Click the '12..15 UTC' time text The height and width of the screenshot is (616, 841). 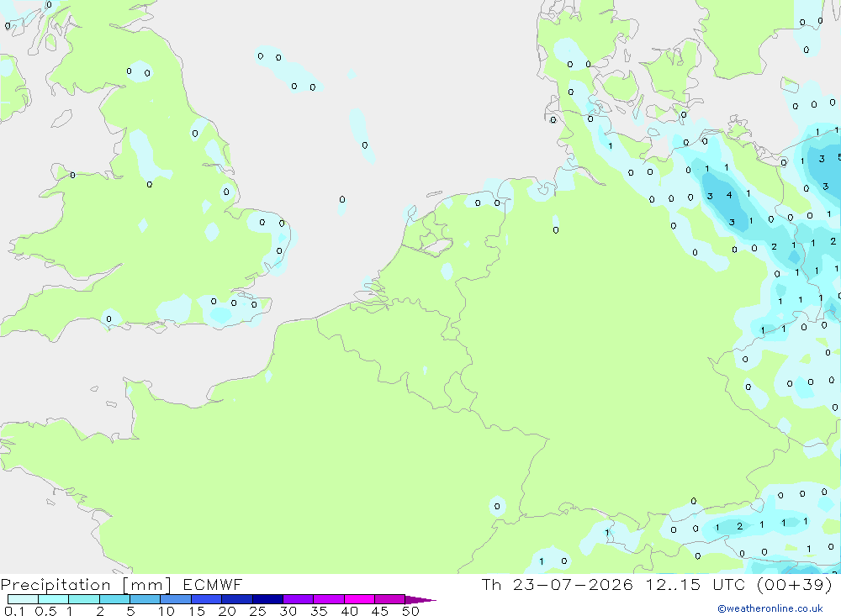coord(696,584)
